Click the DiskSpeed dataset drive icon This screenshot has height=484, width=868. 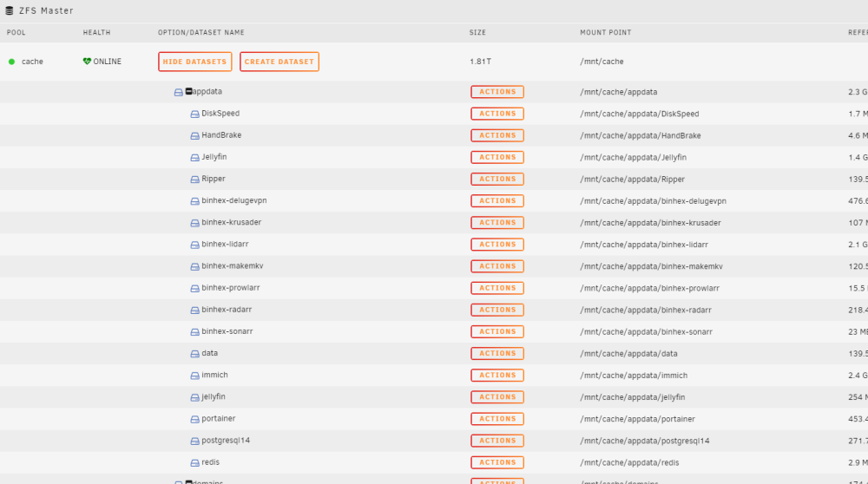pyautogui.click(x=194, y=114)
